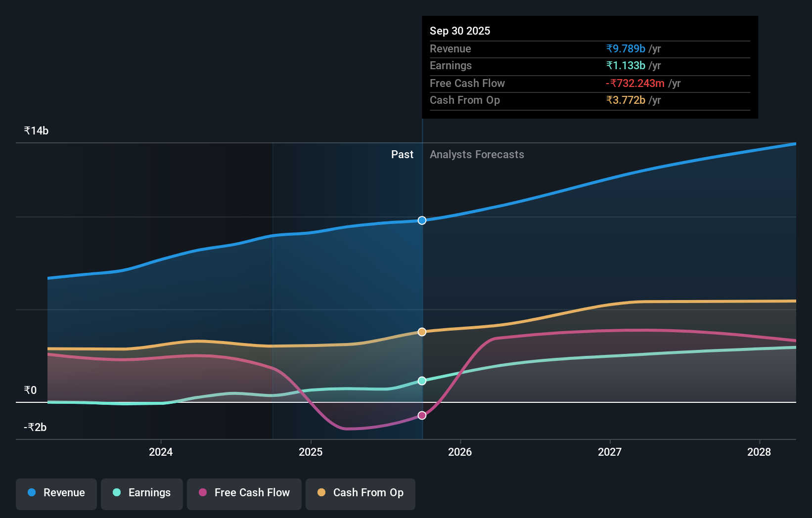Click the 2026 axis label
This screenshot has width=812, height=518.
coord(460,452)
